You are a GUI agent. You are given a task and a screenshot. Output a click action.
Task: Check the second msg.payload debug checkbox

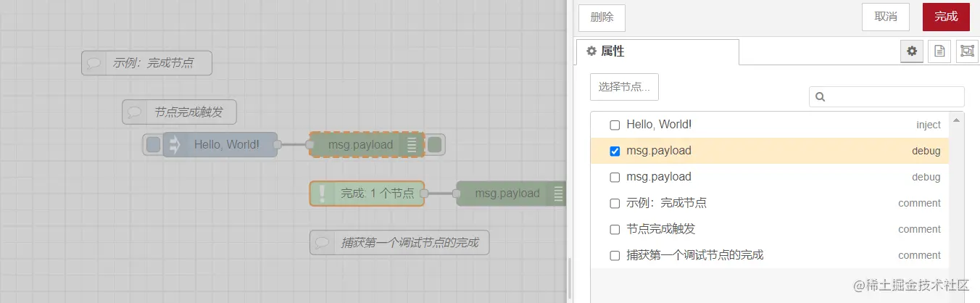click(x=615, y=177)
